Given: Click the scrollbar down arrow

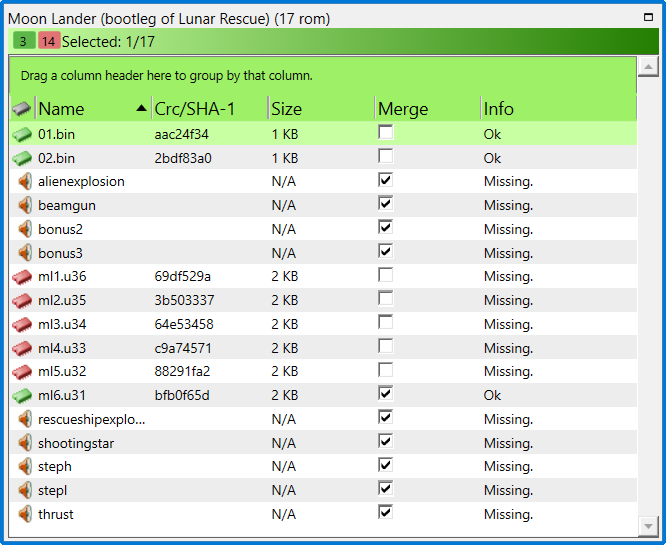Looking at the screenshot, I should tap(648, 525).
